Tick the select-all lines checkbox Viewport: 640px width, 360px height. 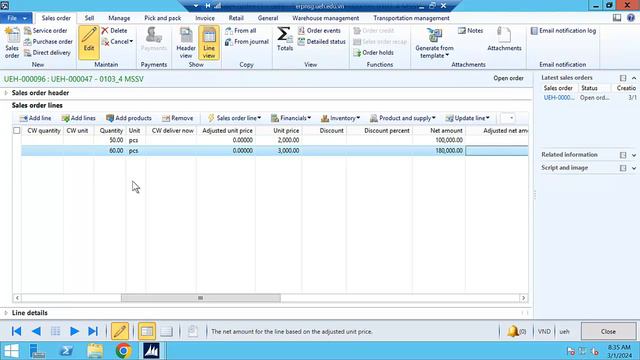pyautogui.click(x=17, y=131)
